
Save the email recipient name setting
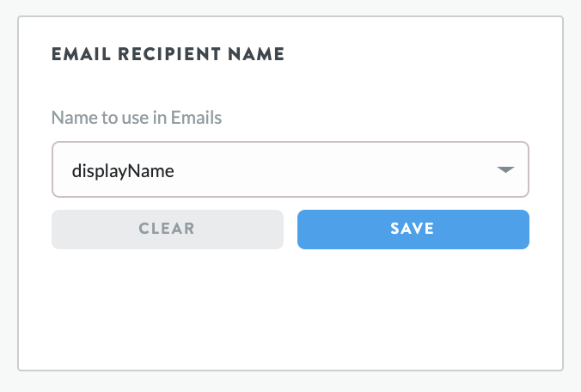point(413,230)
